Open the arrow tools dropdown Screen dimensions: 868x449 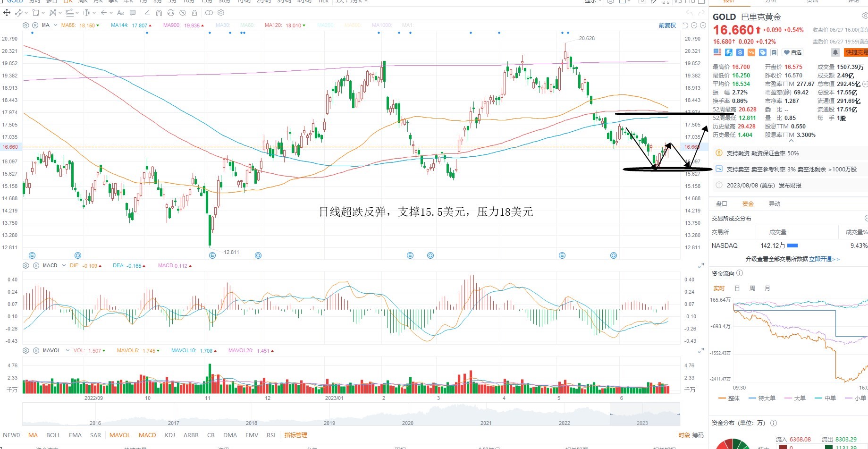[111, 13]
